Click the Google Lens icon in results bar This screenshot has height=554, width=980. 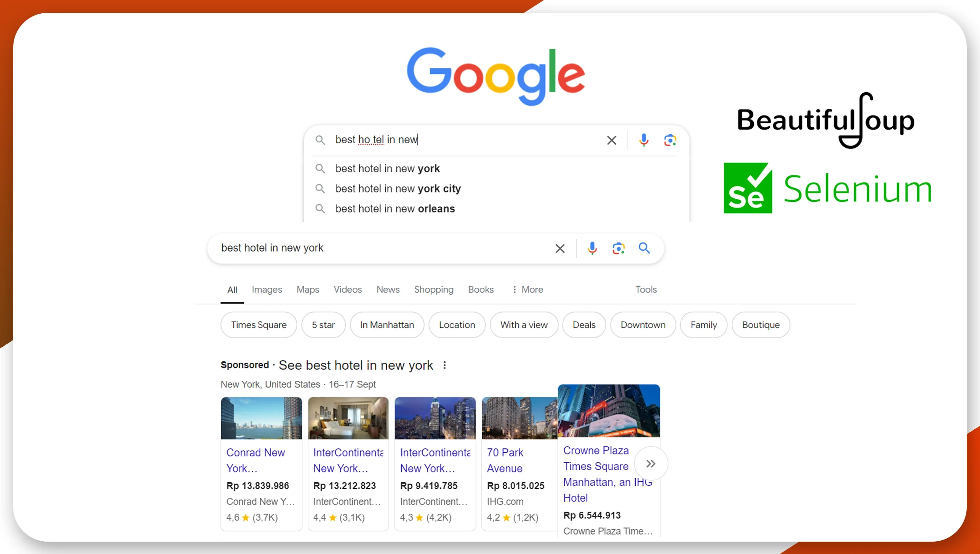[617, 248]
